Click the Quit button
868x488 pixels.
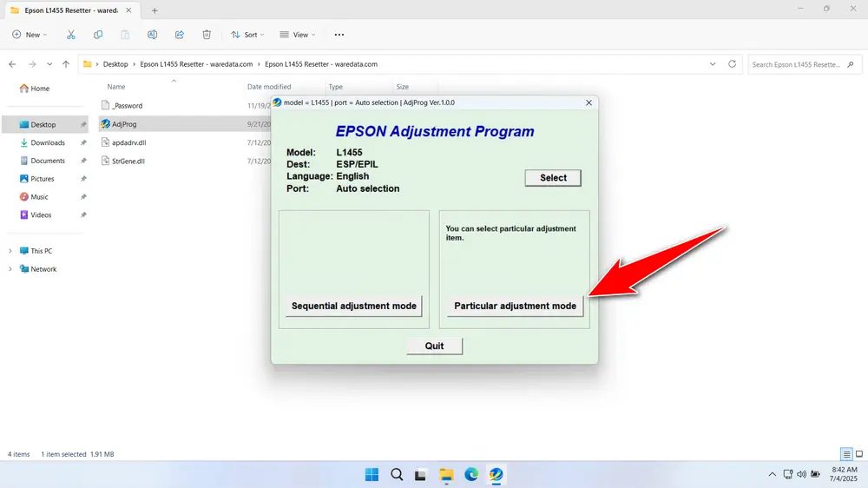tap(434, 346)
